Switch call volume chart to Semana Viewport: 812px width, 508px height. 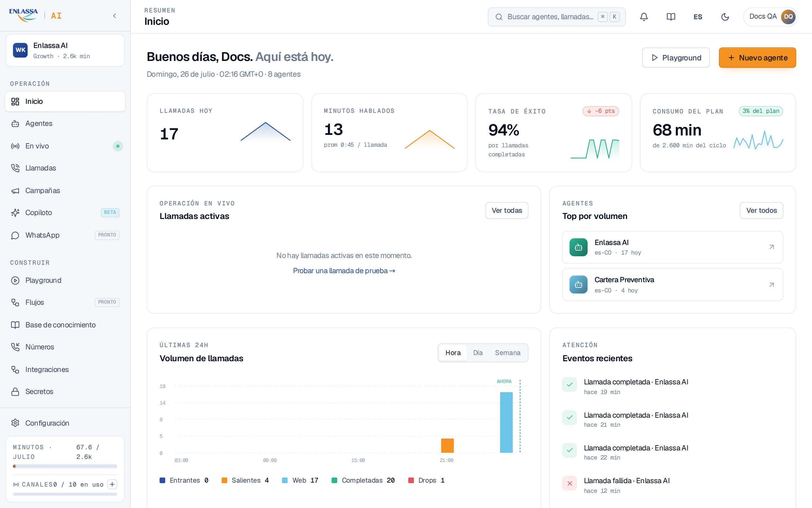pyautogui.click(x=508, y=353)
